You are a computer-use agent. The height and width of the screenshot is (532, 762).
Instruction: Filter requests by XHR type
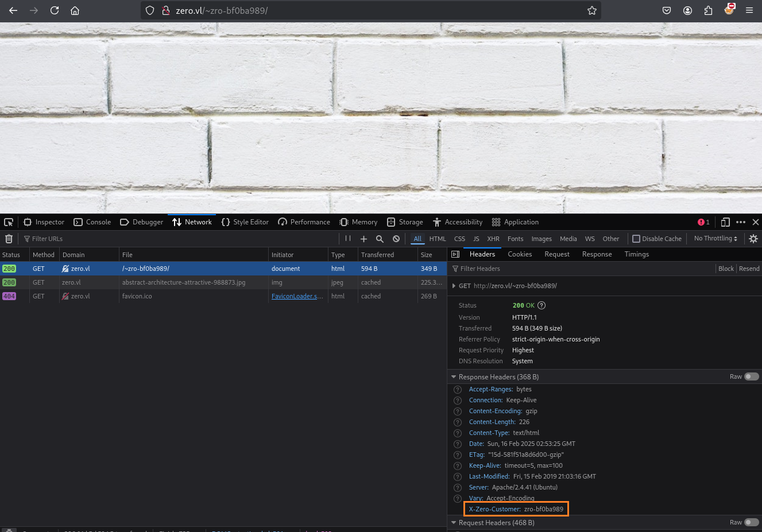coord(493,239)
